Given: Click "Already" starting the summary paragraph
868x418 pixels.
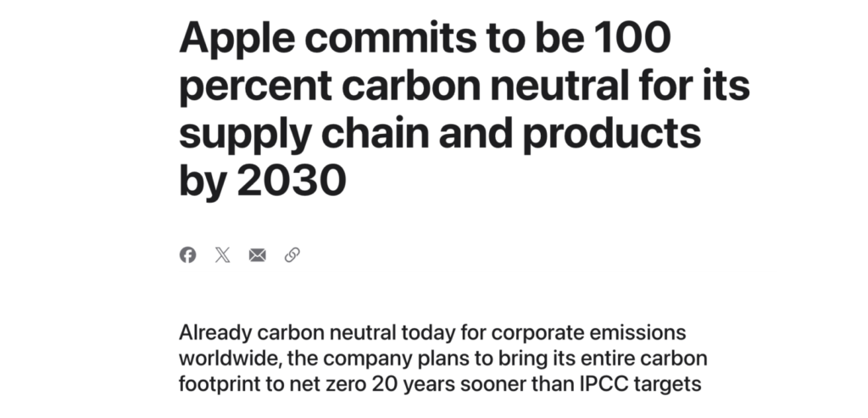Looking at the screenshot, I should click(x=212, y=331).
